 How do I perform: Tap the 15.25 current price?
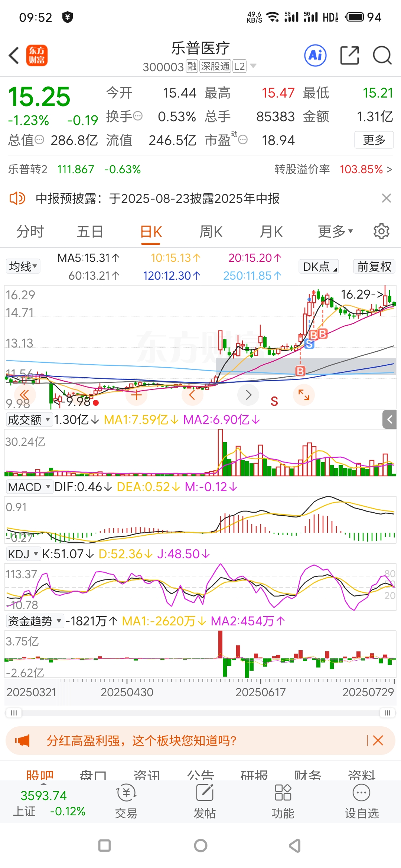39,97
